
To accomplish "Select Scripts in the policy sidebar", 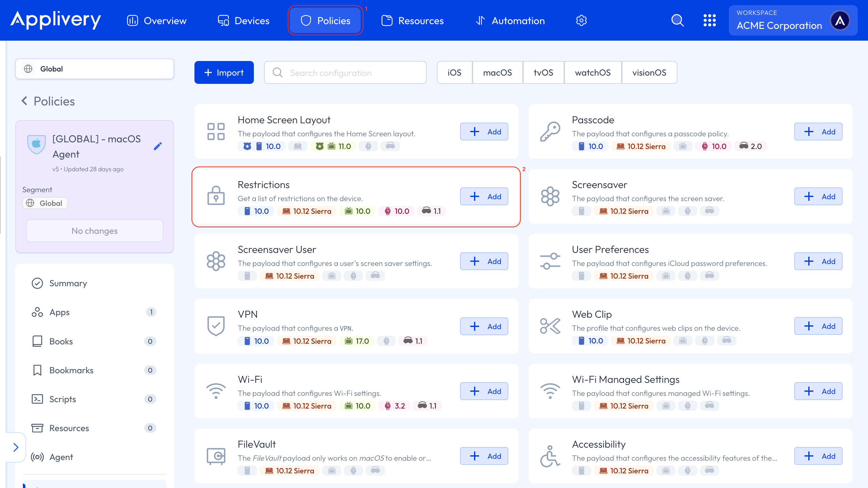I will (62, 399).
